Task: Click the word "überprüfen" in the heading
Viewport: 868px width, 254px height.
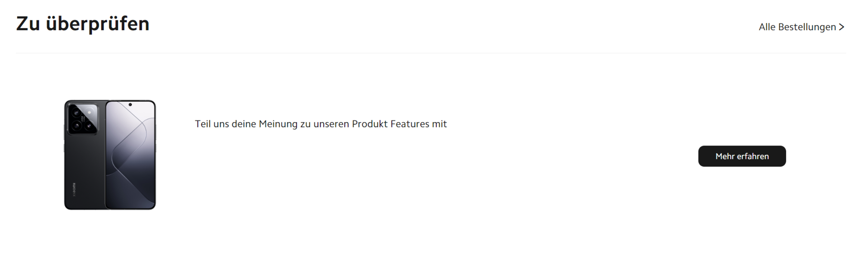Action: point(97,24)
